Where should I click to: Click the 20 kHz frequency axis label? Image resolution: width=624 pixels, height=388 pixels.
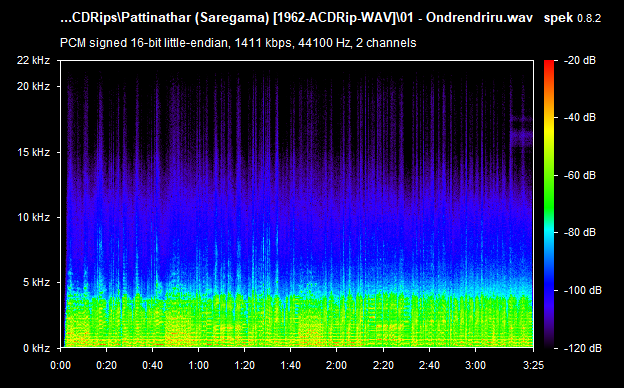click(33, 86)
